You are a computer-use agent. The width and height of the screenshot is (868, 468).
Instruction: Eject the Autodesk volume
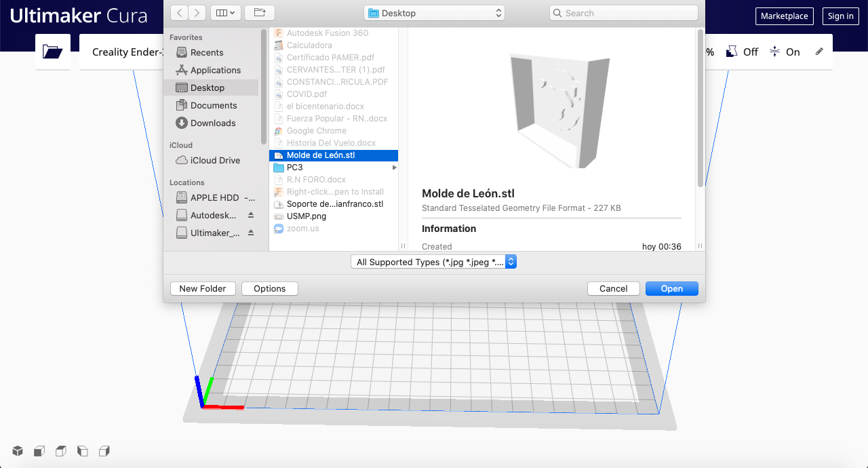pyautogui.click(x=251, y=215)
